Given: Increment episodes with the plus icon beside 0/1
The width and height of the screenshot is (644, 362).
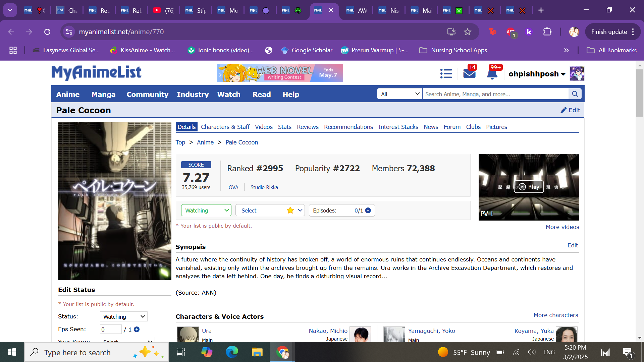Looking at the screenshot, I should (x=368, y=210).
